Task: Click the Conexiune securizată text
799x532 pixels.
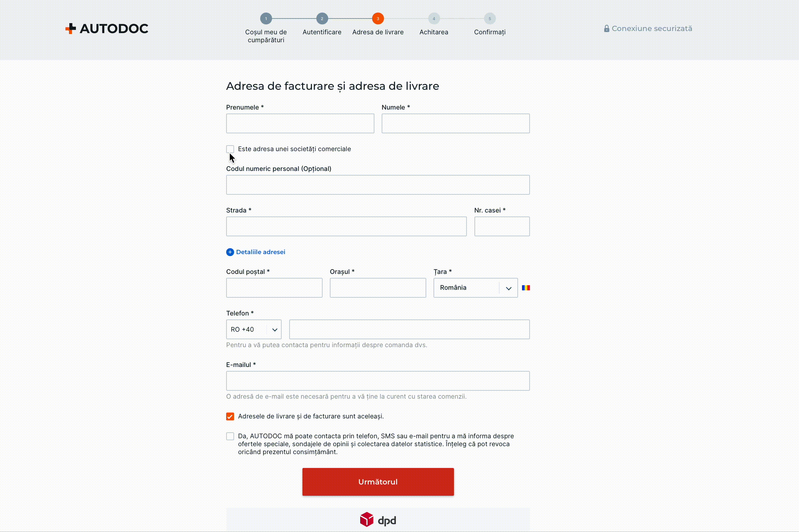Action: [x=651, y=28]
